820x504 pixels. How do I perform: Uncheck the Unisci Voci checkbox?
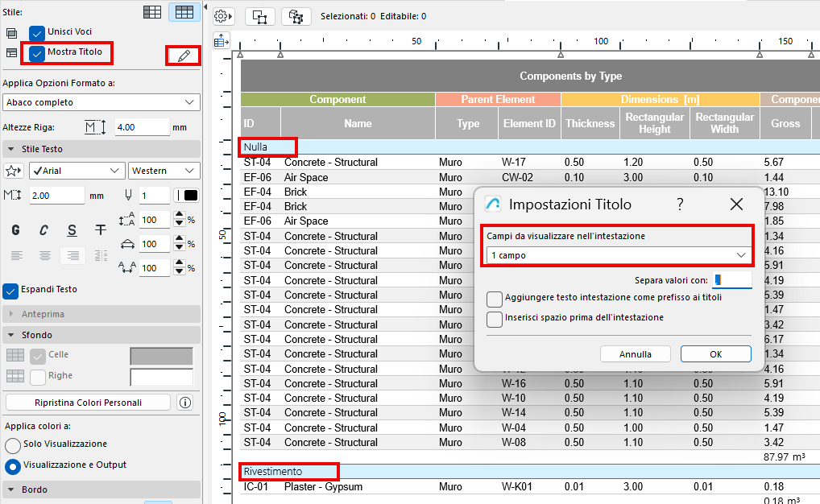click(x=37, y=33)
